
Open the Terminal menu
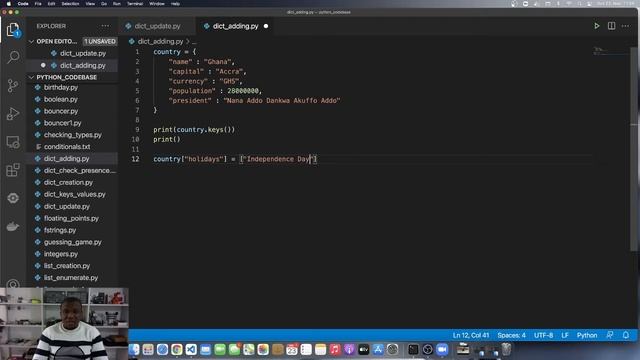135,3
